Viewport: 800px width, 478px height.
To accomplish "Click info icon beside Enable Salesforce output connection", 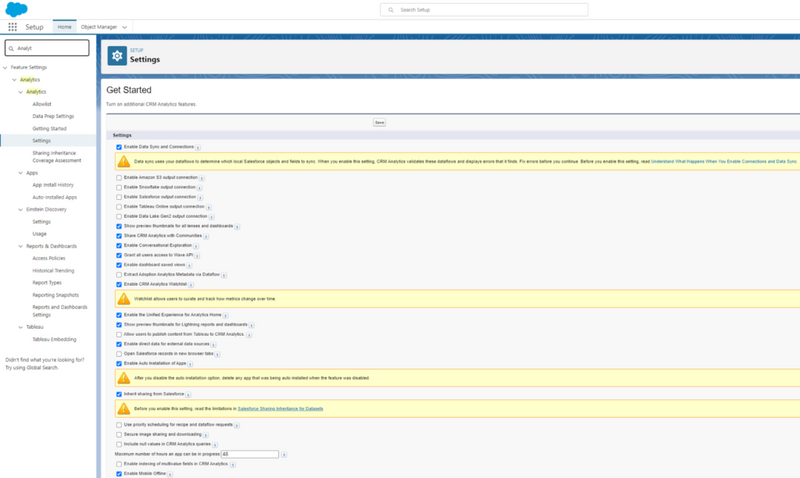I will coord(200,197).
